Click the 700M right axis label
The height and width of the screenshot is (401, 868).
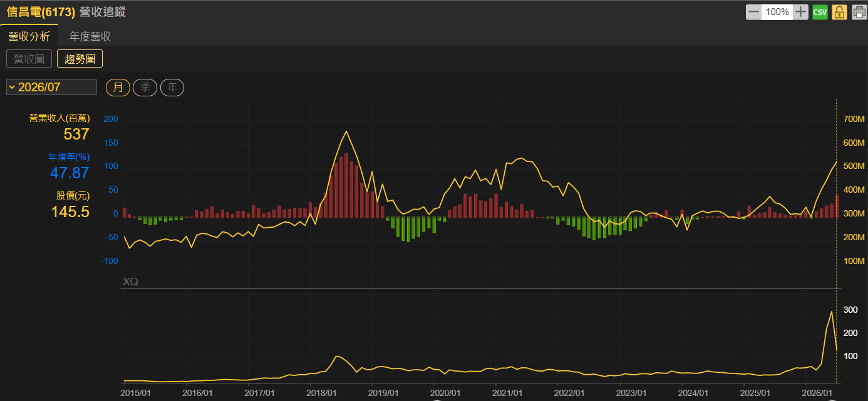(x=854, y=119)
